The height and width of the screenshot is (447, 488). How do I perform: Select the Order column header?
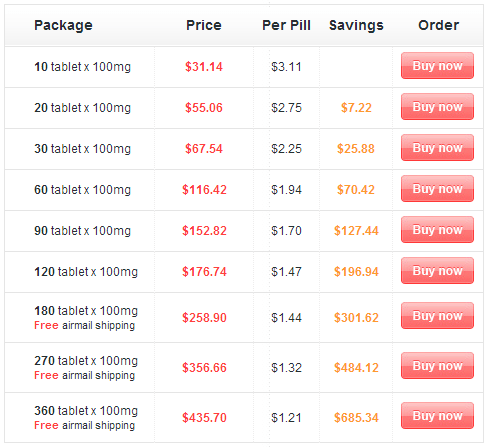tap(439, 25)
